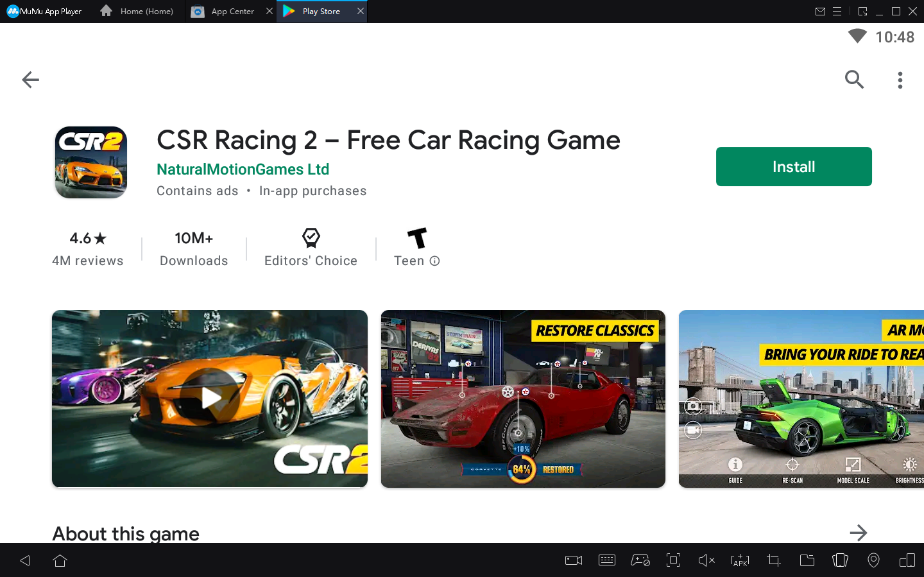Click the 4M reviews label
Image resolution: width=924 pixels, height=577 pixels.
point(88,261)
